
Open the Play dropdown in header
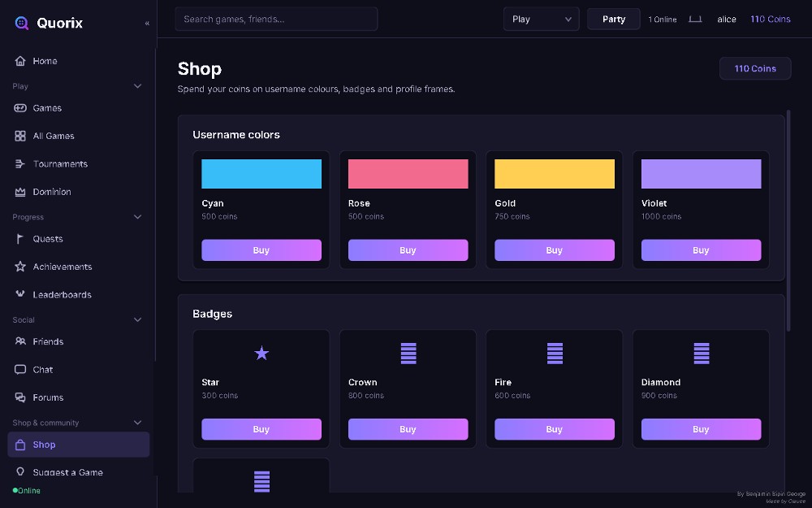coord(541,20)
